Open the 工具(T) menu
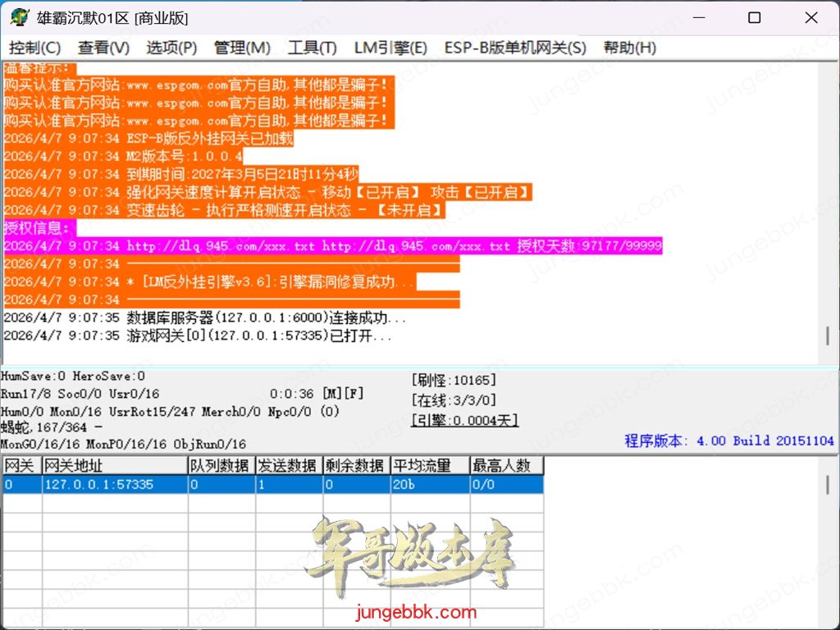The width and height of the screenshot is (840, 630). pyautogui.click(x=312, y=48)
